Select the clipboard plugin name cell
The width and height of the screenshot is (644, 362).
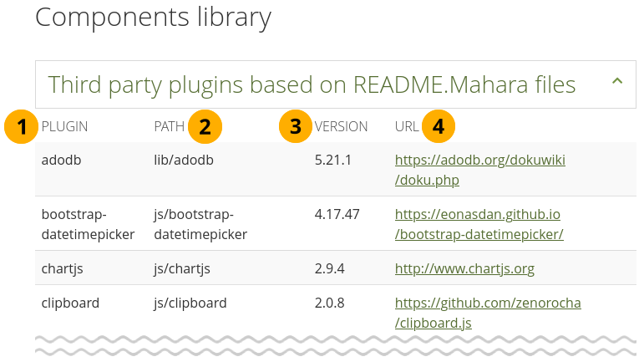click(70, 303)
